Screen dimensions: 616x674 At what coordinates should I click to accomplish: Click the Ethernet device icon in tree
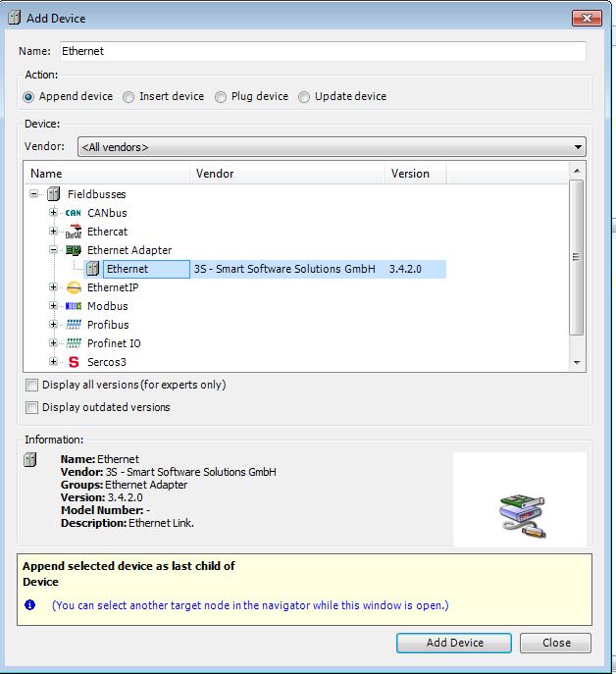click(x=92, y=269)
